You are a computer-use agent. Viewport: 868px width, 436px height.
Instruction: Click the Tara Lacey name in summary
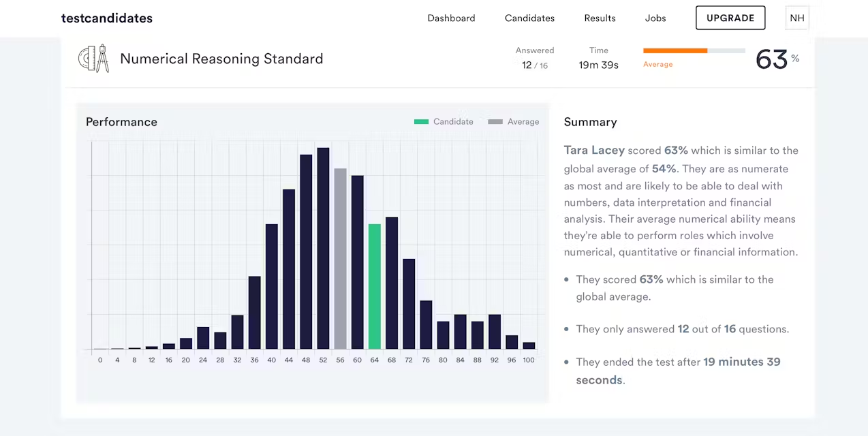click(x=594, y=151)
